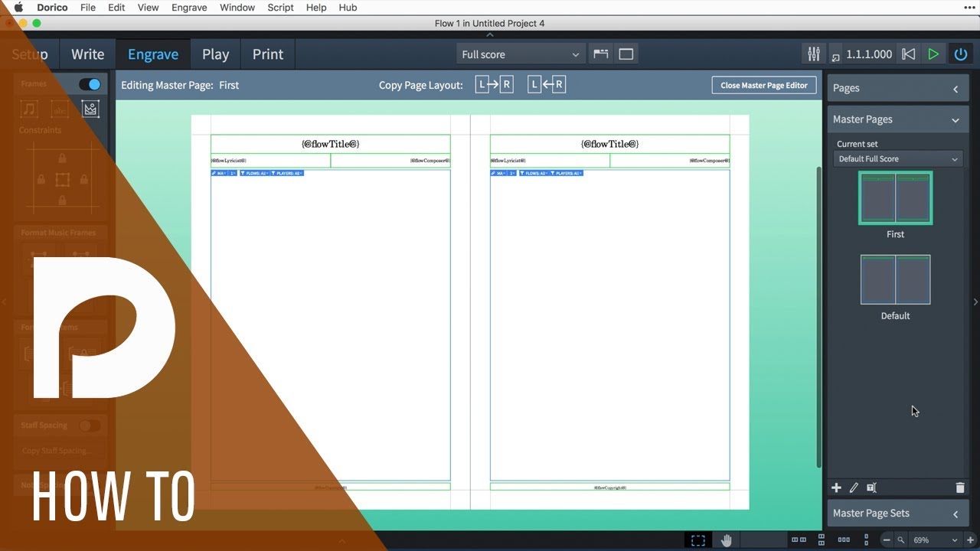Hide the toolbar with top arrow
Image resolution: width=980 pixels, height=551 pixels.
tap(490, 34)
